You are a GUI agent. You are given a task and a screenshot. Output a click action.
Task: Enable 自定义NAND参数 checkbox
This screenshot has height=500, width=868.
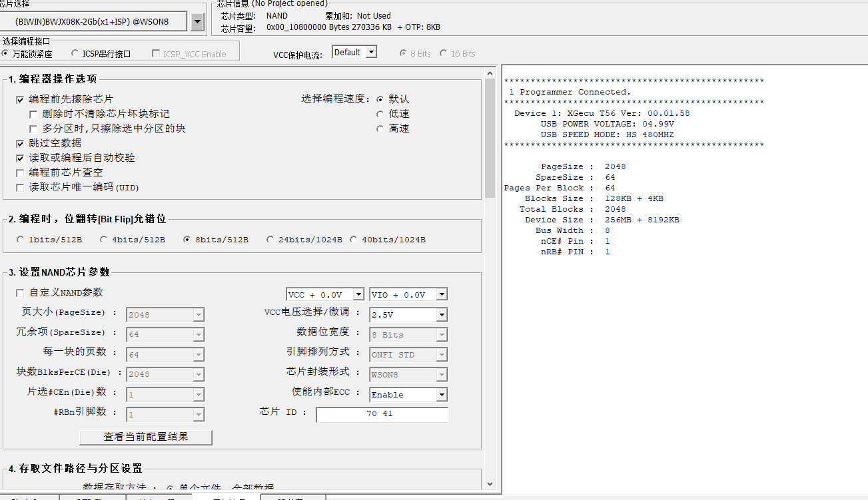click(x=20, y=293)
